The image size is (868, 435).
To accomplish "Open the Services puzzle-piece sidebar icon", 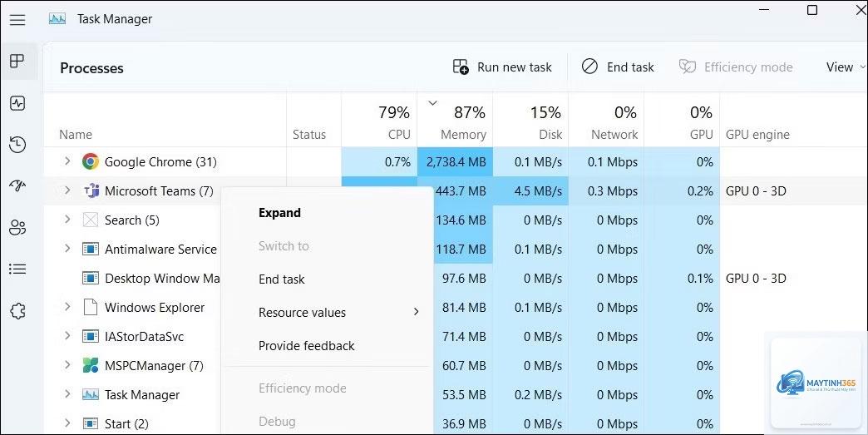I will [x=17, y=311].
